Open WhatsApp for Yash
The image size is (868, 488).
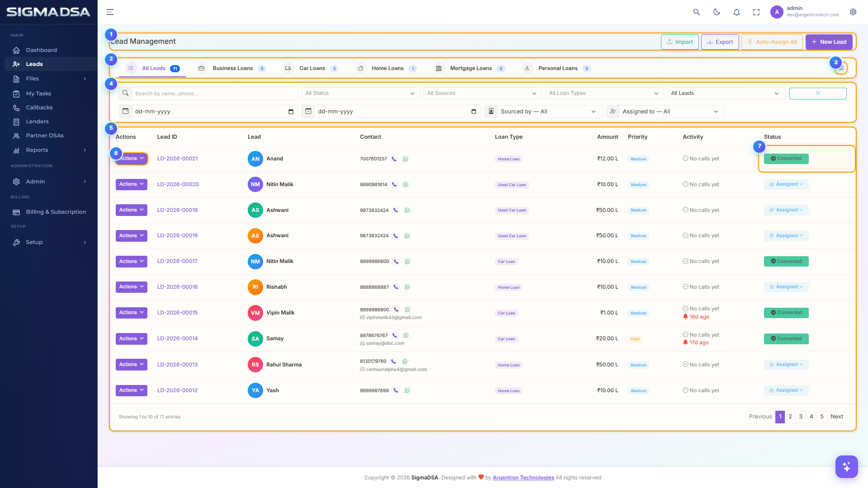tap(407, 391)
